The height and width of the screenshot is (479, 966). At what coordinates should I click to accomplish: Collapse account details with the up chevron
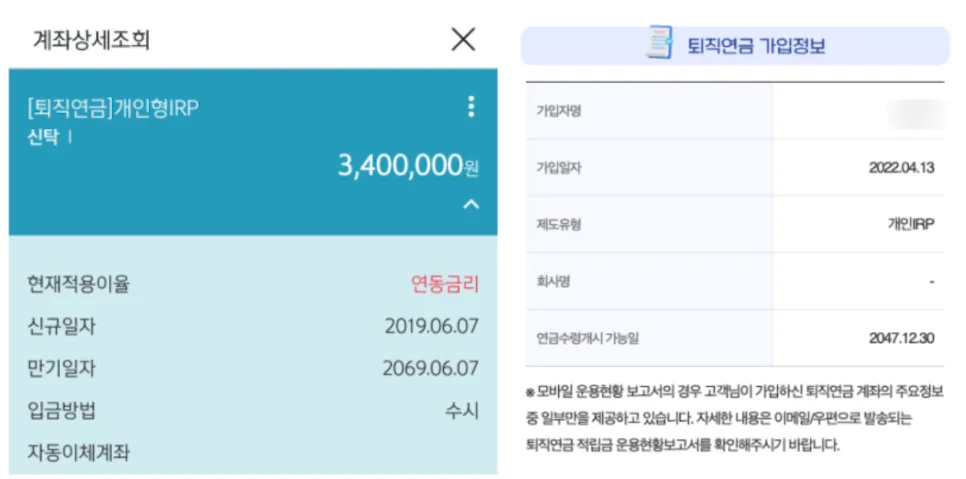click(x=471, y=204)
